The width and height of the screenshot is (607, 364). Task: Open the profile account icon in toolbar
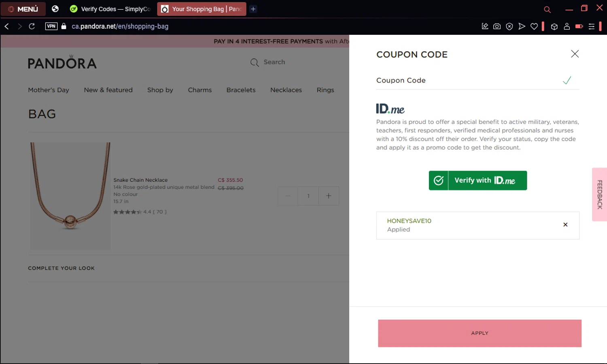(567, 26)
